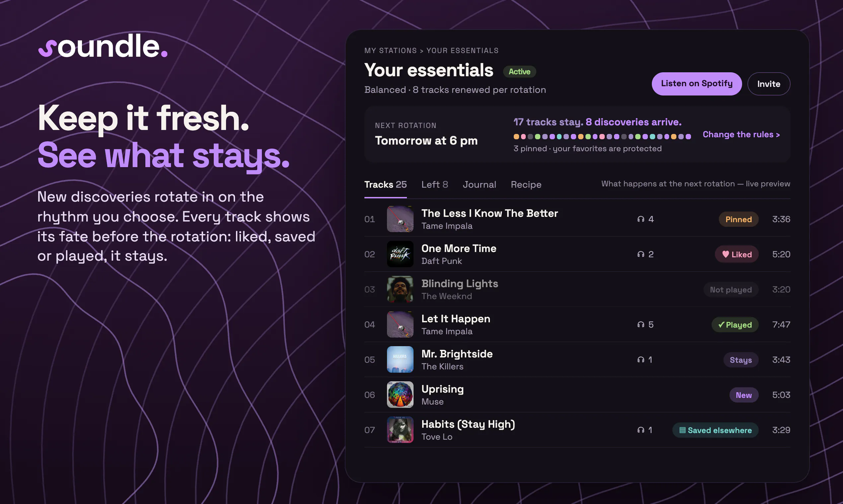This screenshot has width=843, height=504.
Task: Click artist name The Weeknd
Action: 447,296
